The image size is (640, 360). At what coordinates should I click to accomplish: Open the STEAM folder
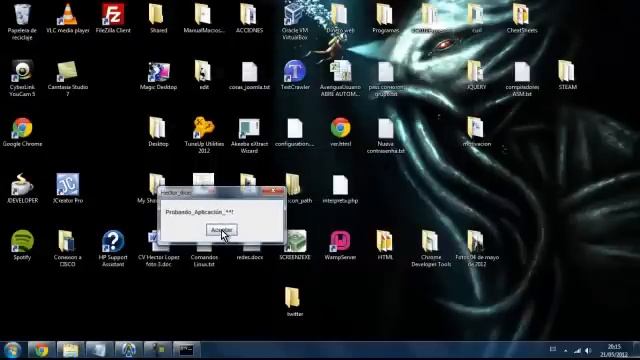point(567,76)
